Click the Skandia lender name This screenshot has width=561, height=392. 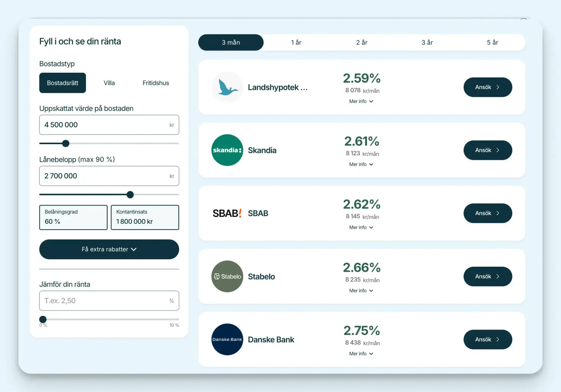click(262, 150)
